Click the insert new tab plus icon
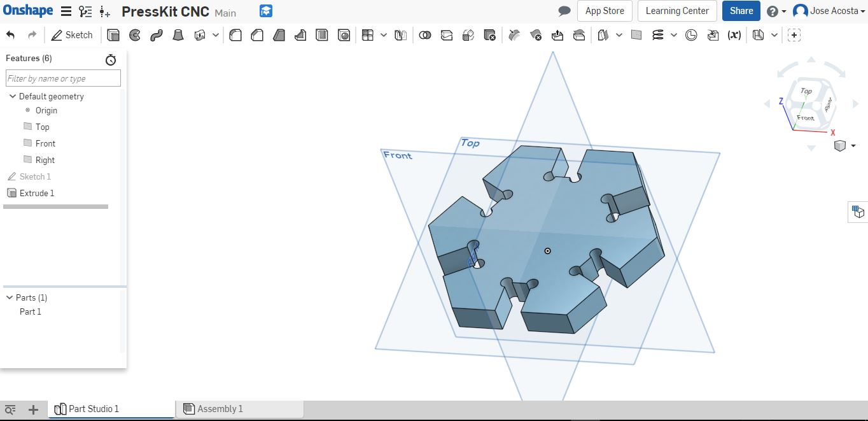The height and width of the screenshot is (421, 868). tap(34, 410)
